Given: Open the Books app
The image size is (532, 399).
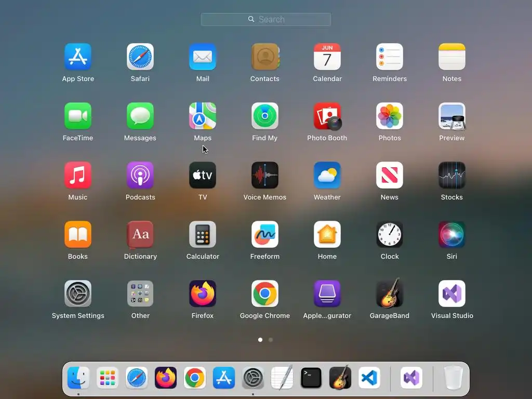Looking at the screenshot, I should [78, 234].
